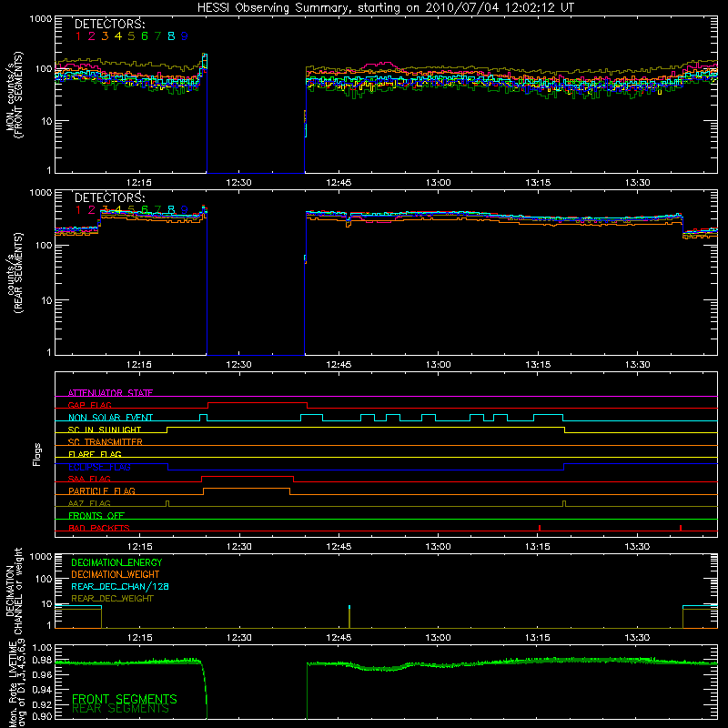Click the 0.98 tick on livetime axis
Viewport: 728px width, 728px height.
[42, 661]
